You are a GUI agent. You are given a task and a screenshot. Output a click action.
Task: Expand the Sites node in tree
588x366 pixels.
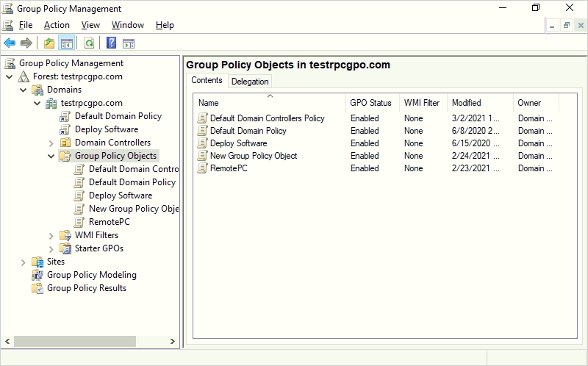pos(24,262)
